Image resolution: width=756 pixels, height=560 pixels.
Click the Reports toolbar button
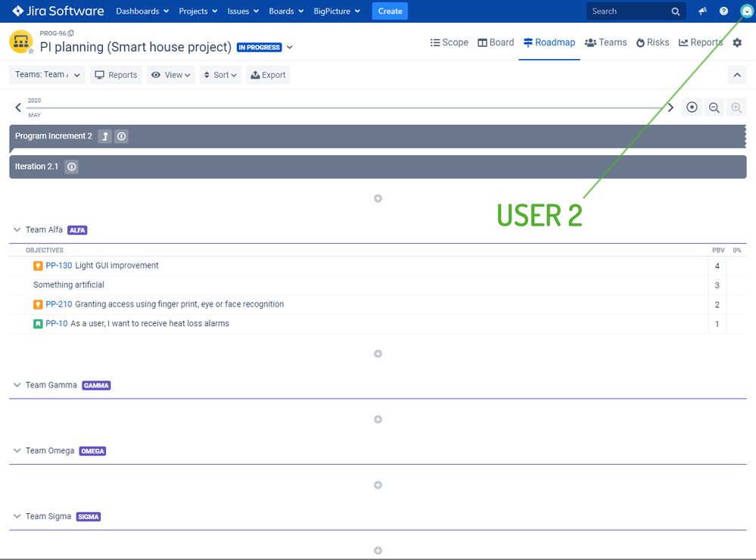pyautogui.click(x=116, y=75)
